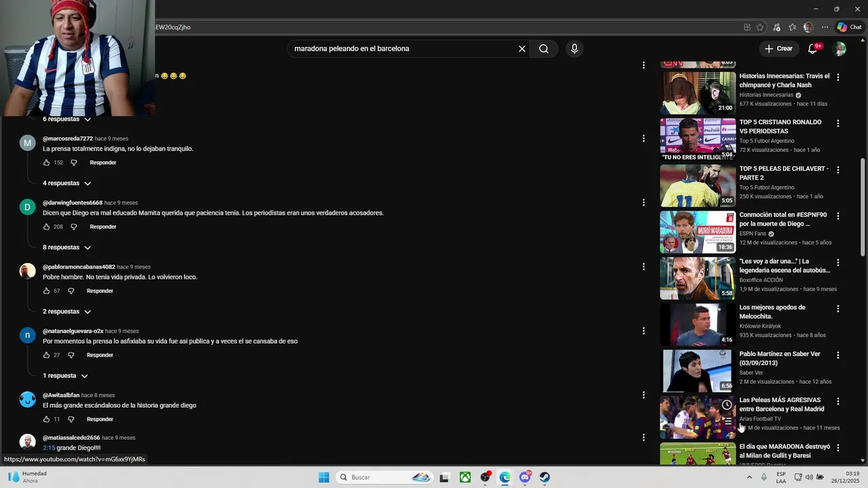Reply to @pabloramoncabanas4082 with Responder
868x488 pixels.
pos(100,291)
